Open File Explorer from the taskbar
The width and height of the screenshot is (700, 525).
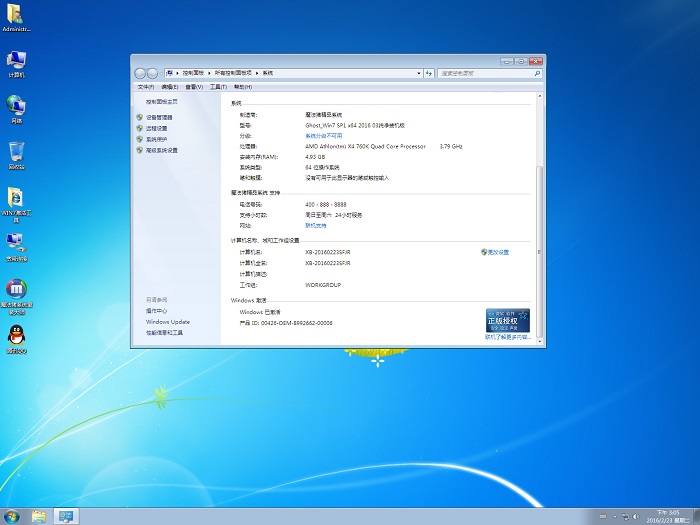(39, 516)
